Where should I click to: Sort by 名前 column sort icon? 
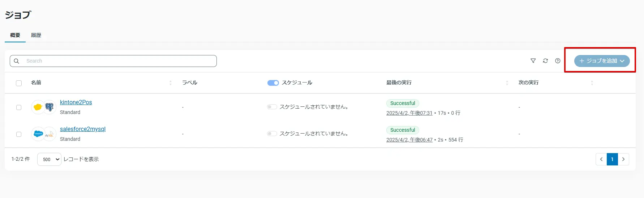171,83
